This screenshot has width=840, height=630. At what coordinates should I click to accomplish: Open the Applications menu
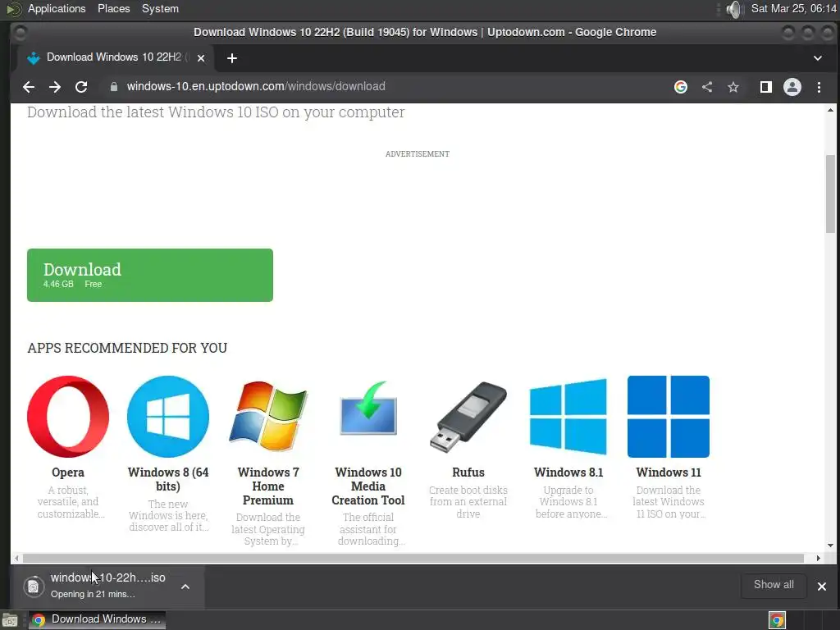tap(57, 8)
